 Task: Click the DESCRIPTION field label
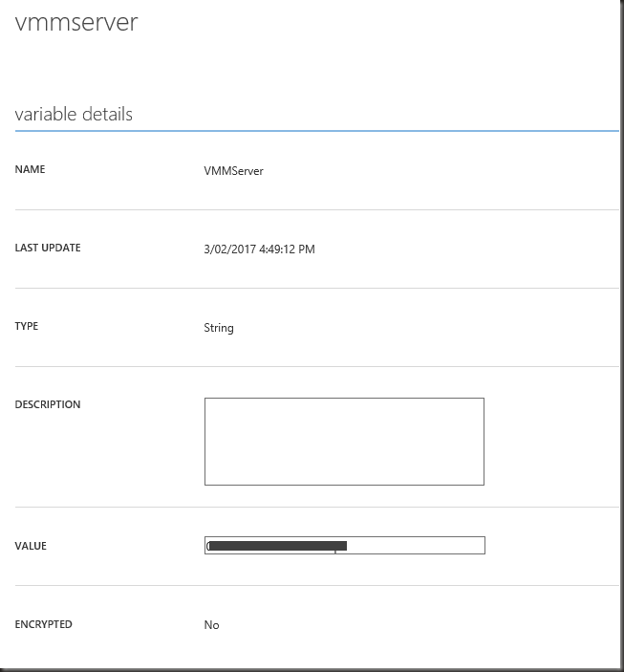pos(48,404)
